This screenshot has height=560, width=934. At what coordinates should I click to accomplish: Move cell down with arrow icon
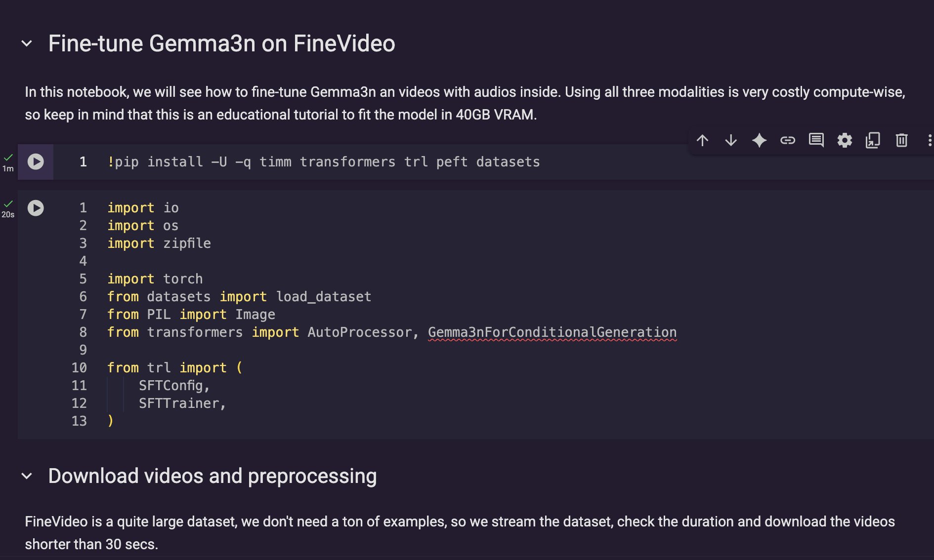tap(731, 141)
